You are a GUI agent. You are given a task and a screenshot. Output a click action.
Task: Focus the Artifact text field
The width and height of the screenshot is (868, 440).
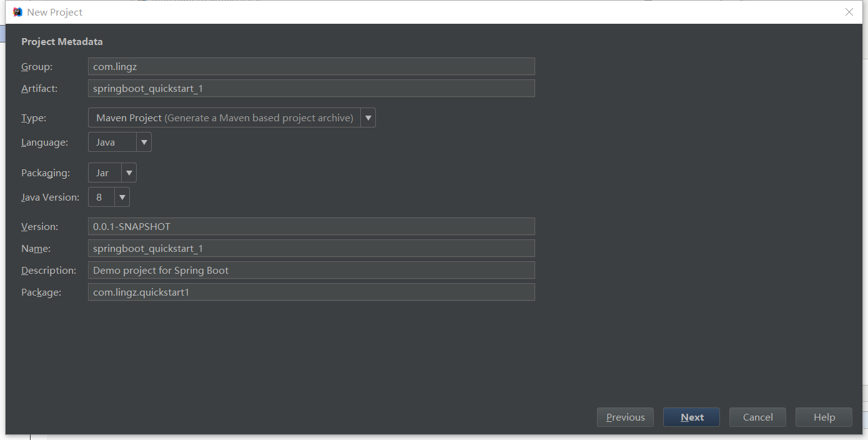click(x=311, y=88)
